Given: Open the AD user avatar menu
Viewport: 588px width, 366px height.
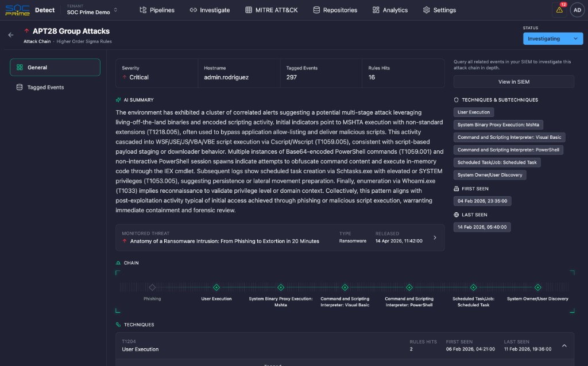Looking at the screenshot, I should click(x=577, y=10).
